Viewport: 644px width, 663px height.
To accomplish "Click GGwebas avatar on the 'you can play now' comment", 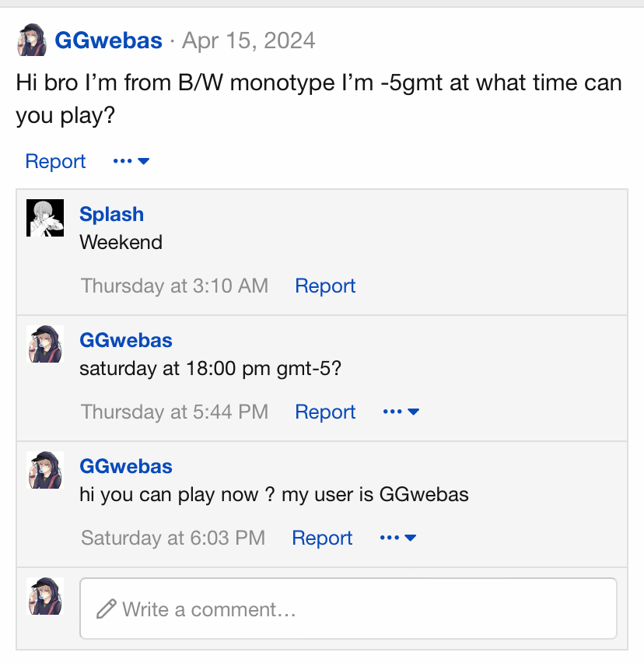I will pyautogui.click(x=45, y=470).
